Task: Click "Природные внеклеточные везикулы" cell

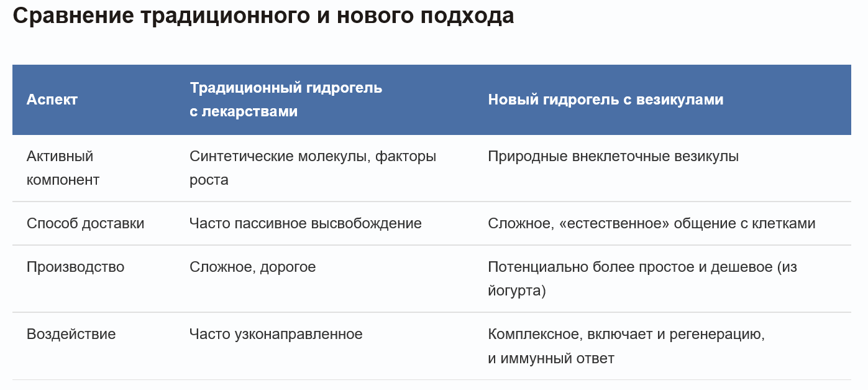Action: coord(613,156)
